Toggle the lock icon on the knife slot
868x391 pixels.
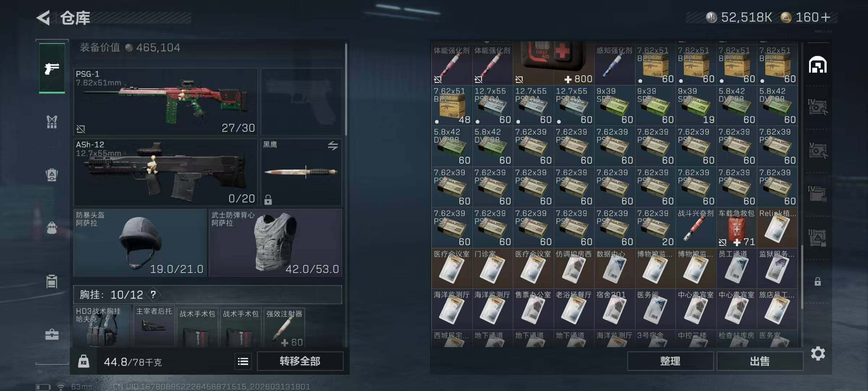268,199
